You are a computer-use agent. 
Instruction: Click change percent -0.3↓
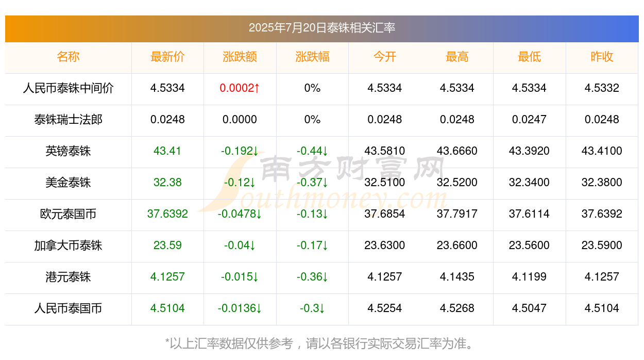coord(312,308)
